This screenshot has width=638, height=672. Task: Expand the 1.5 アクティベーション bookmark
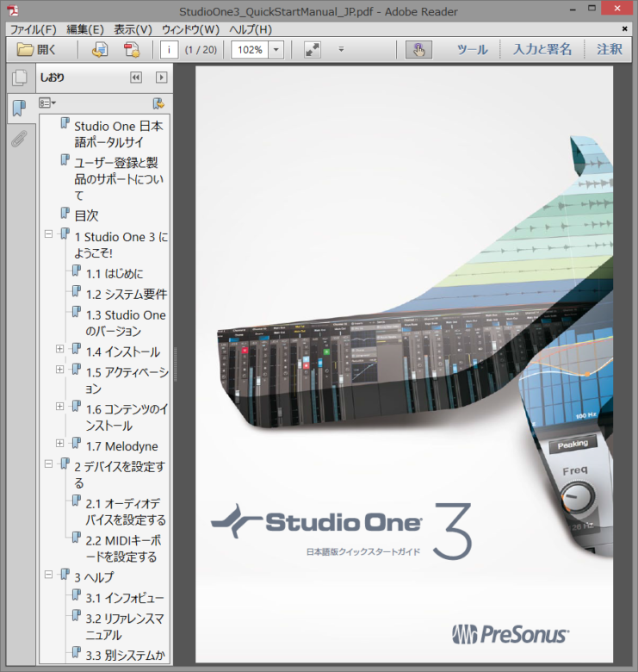pos(60,370)
